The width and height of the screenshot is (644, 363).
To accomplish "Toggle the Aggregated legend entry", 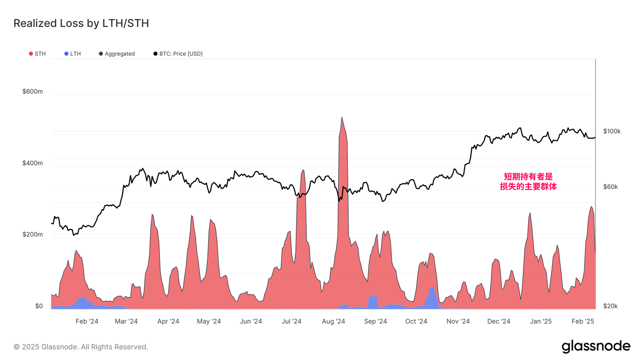I will tap(119, 54).
